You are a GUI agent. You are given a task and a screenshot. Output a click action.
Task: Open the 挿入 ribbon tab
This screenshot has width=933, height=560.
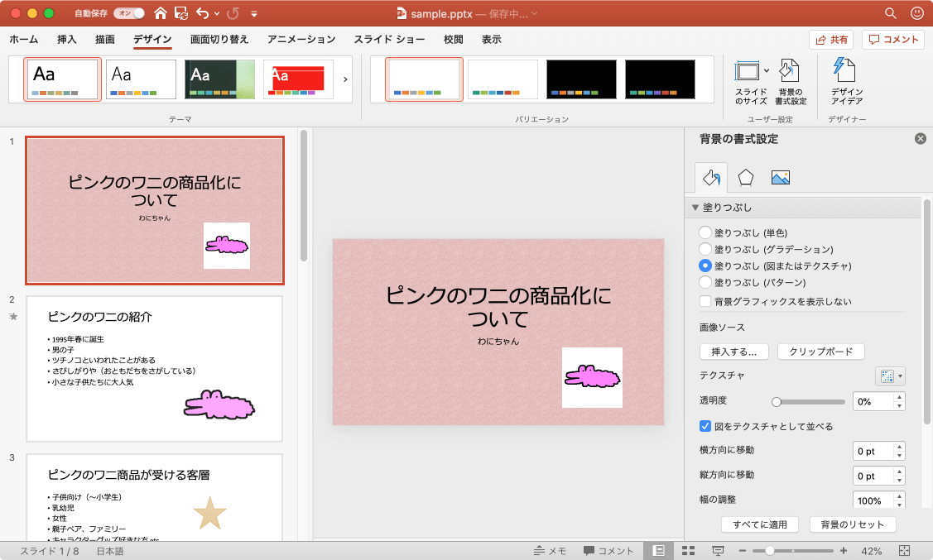(67, 40)
